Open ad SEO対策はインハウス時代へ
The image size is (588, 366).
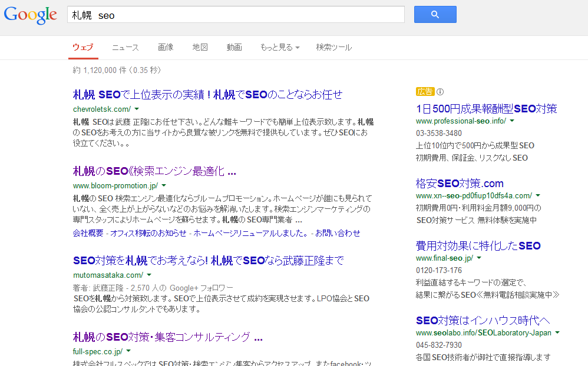pos(483,320)
